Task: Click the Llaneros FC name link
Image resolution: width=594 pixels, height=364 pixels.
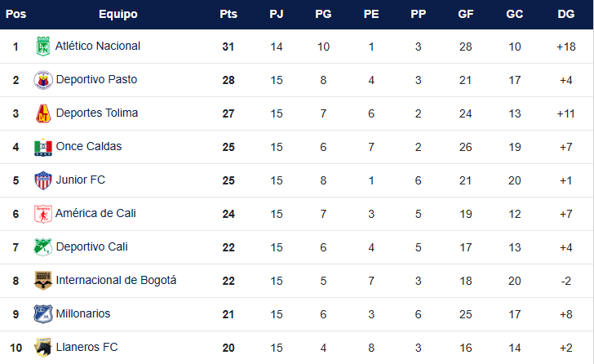Action: pyautogui.click(x=86, y=348)
